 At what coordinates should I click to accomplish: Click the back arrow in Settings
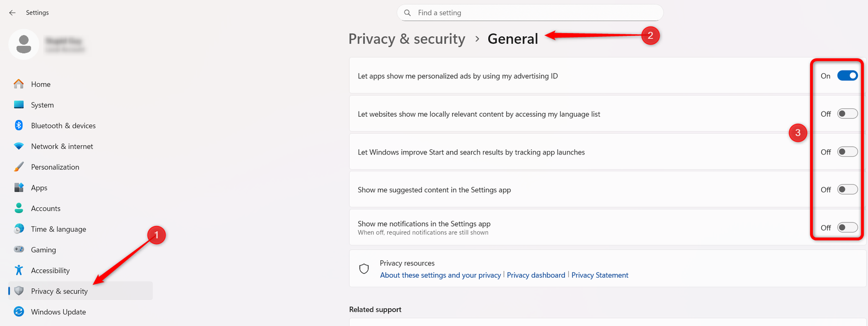tap(12, 12)
